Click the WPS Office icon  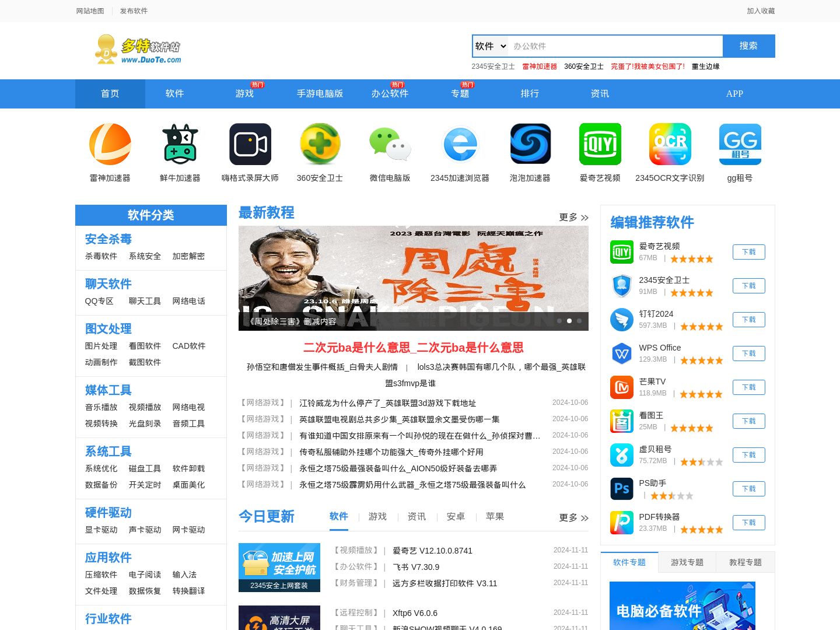[x=622, y=353]
